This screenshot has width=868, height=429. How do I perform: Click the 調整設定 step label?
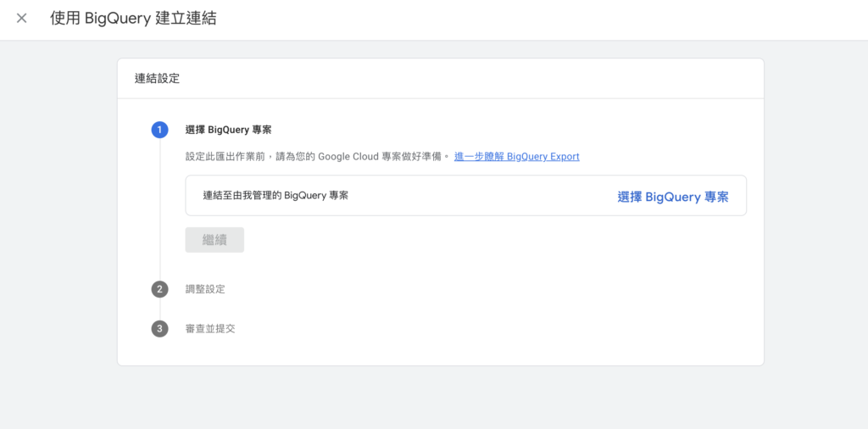point(205,289)
